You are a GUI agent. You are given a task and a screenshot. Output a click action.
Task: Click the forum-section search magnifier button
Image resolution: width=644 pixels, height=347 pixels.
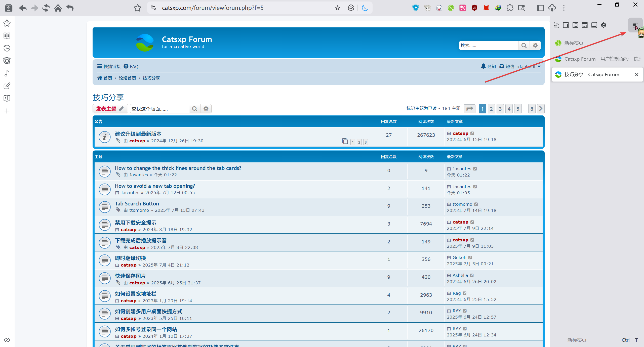[195, 109]
